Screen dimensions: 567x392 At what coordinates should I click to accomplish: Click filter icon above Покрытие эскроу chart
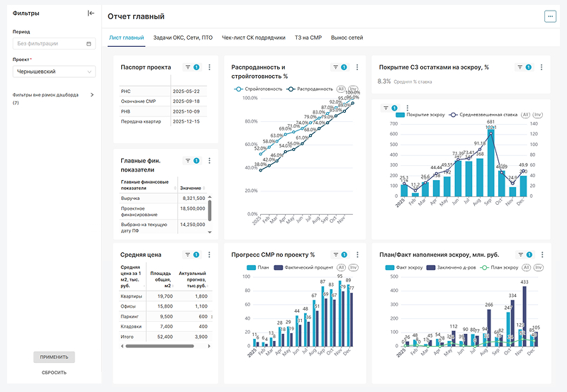pos(386,108)
